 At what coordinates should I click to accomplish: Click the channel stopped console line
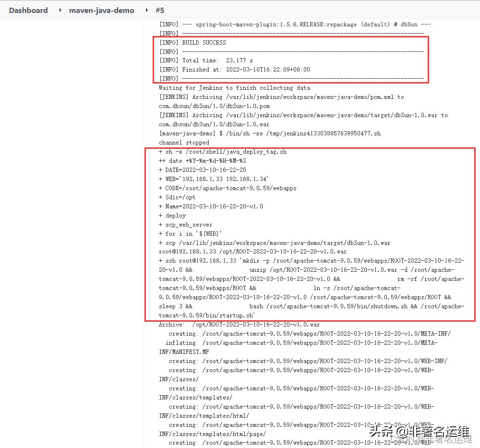[x=184, y=143]
